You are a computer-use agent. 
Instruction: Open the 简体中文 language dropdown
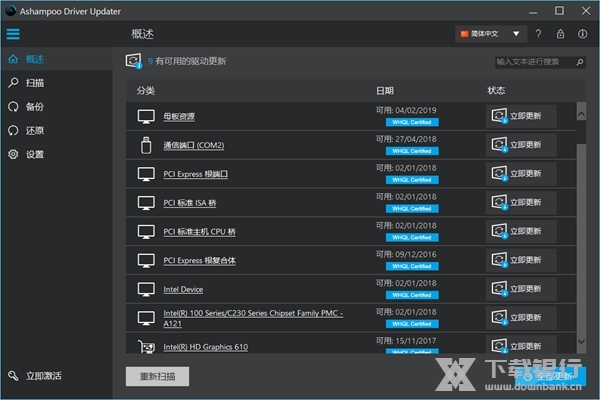491,34
